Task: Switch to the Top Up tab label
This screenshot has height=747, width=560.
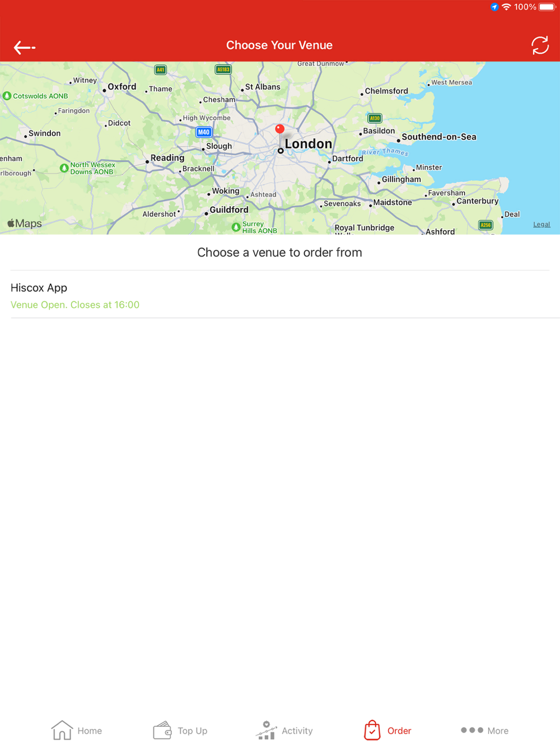Action: coord(193,731)
